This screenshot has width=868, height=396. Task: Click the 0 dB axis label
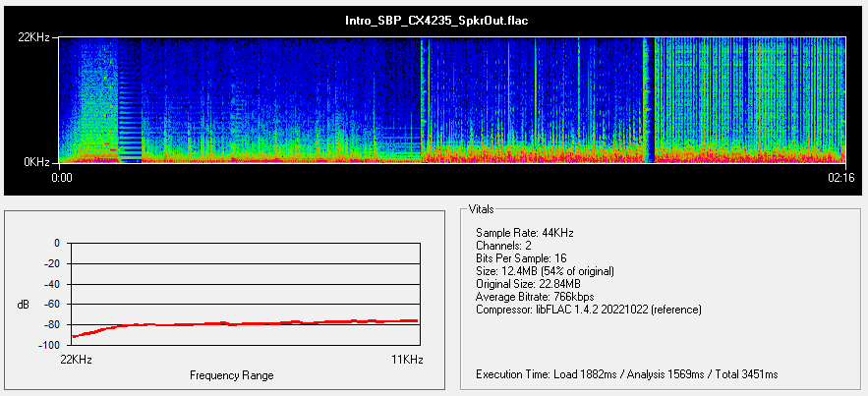pyautogui.click(x=56, y=243)
